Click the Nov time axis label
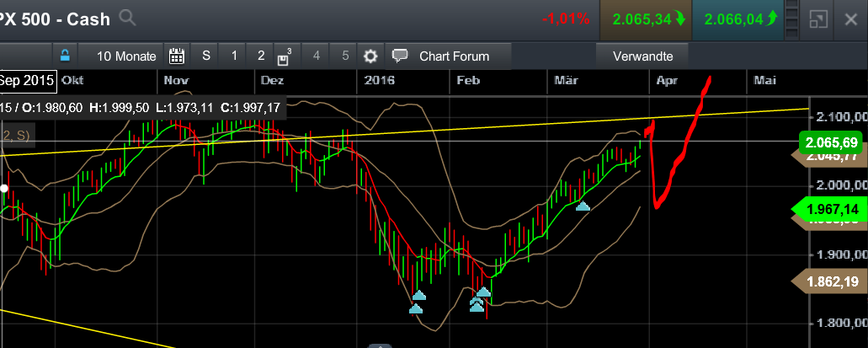This screenshot has height=348, width=868. [176, 81]
